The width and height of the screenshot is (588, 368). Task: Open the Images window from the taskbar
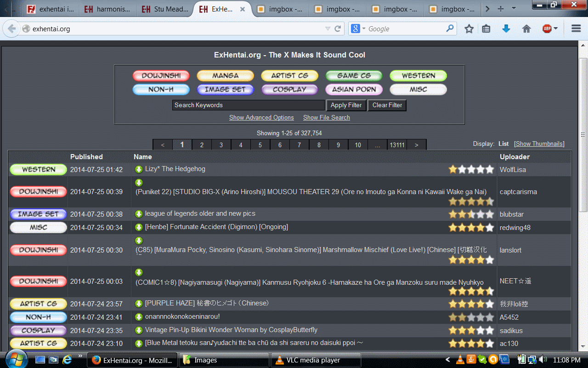coord(224,360)
